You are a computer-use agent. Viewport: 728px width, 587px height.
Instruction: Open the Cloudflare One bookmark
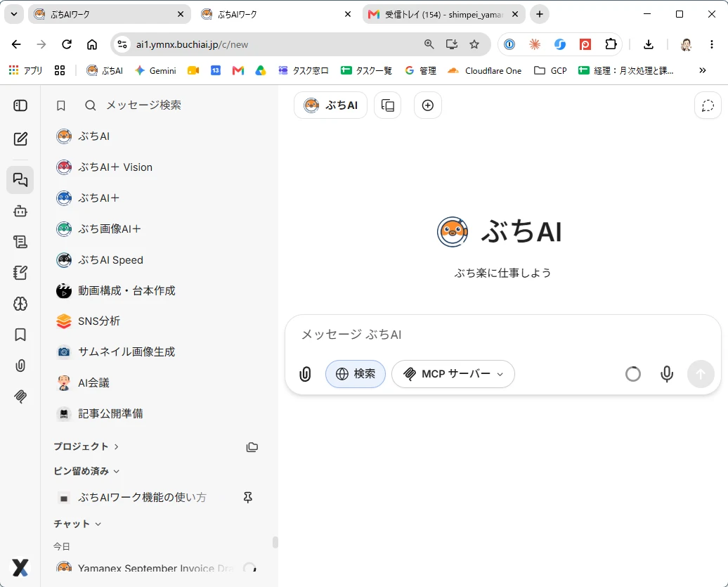(484, 70)
